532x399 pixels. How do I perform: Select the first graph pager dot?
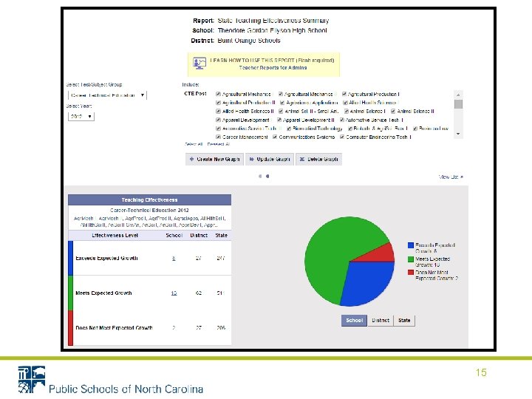pyautogui.click(x=260, y=176)
